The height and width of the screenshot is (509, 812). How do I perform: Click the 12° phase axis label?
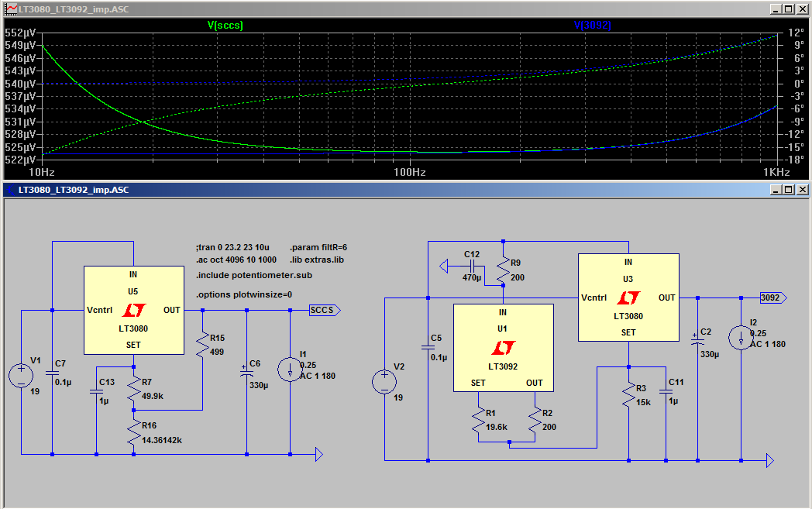pos(796,33)
